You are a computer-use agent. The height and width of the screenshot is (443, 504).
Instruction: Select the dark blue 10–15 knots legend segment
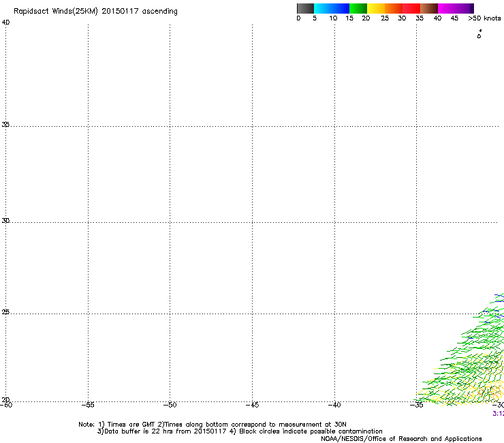(341, 8)
